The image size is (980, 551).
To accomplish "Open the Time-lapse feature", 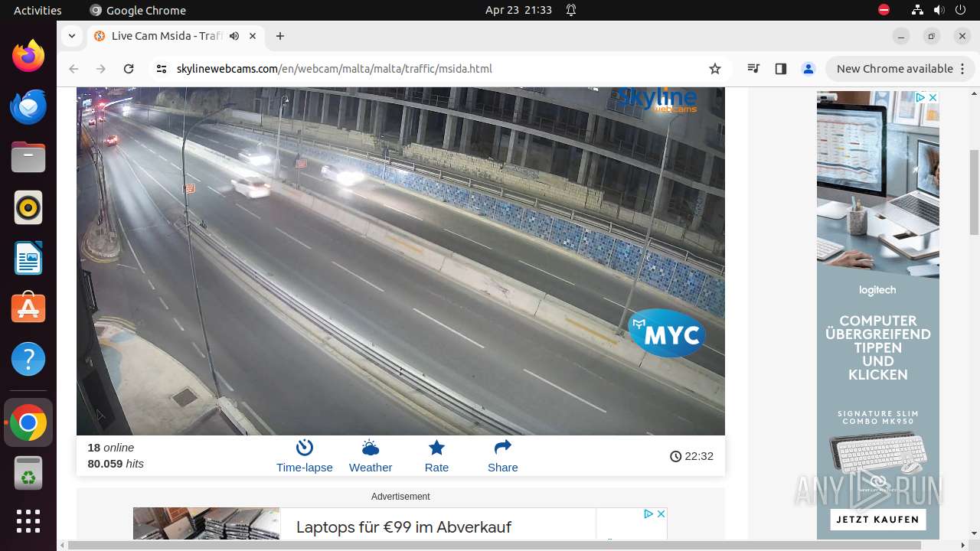I will [304, 456].
